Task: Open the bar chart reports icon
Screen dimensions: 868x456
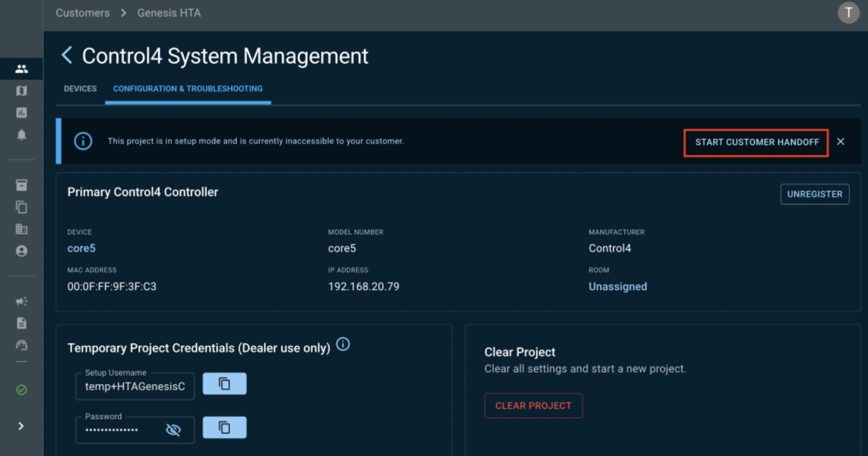Action: (21, 113)
